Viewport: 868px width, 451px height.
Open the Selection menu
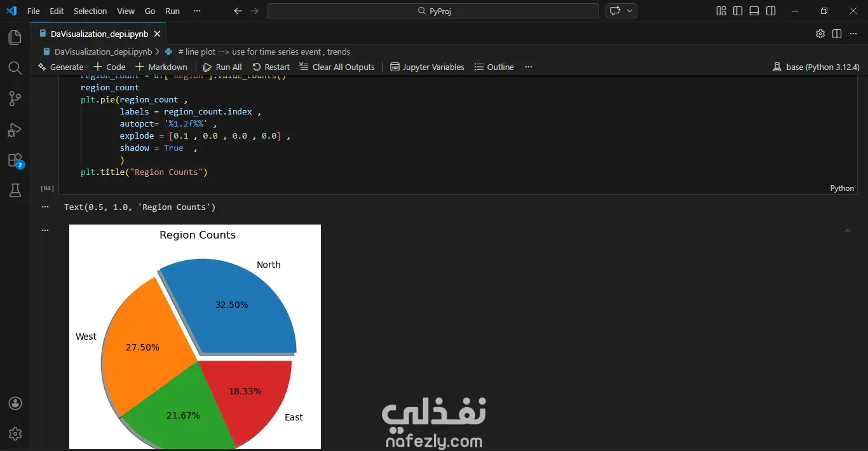90,11
